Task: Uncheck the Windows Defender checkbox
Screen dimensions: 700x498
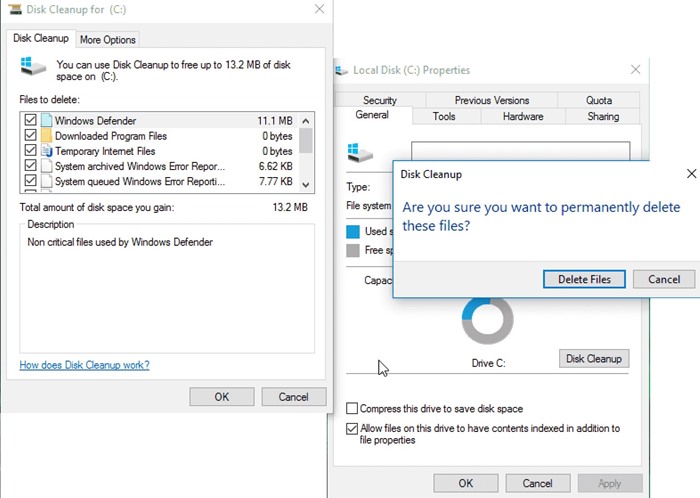Action: pyautogui.click(x=30, y=120)
